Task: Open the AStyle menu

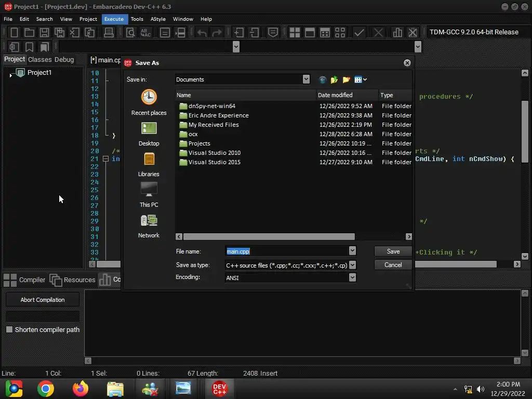Action: 158,19
